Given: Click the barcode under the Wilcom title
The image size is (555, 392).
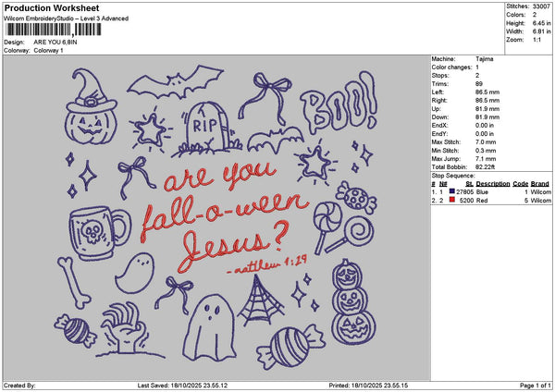Looking at the screenshot, I should coord(54,30).
